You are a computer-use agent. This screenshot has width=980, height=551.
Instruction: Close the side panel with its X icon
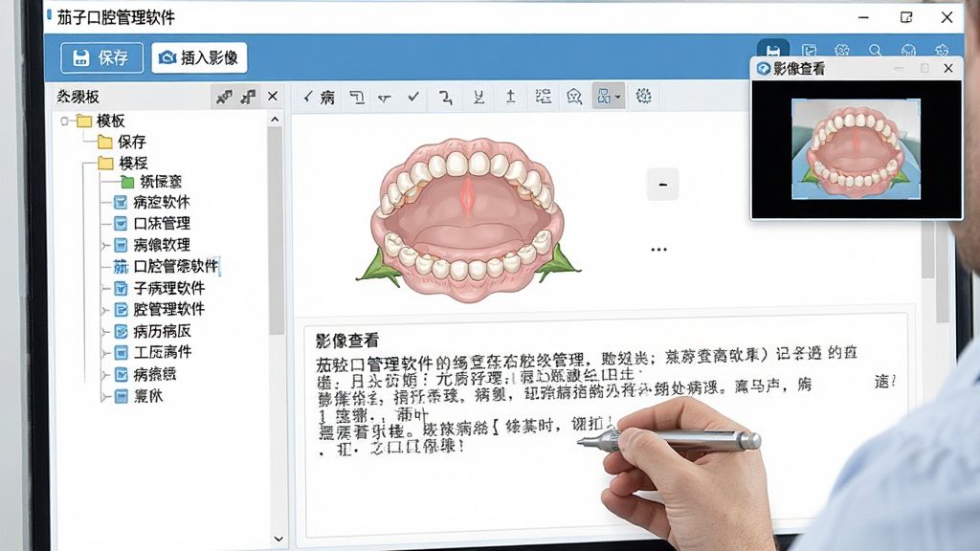273,97
